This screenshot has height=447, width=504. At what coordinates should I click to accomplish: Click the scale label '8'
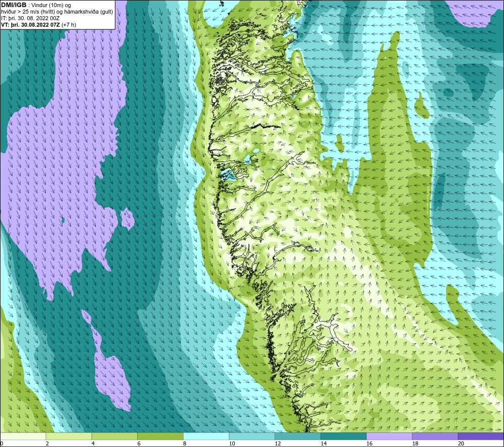coord(185,443)
